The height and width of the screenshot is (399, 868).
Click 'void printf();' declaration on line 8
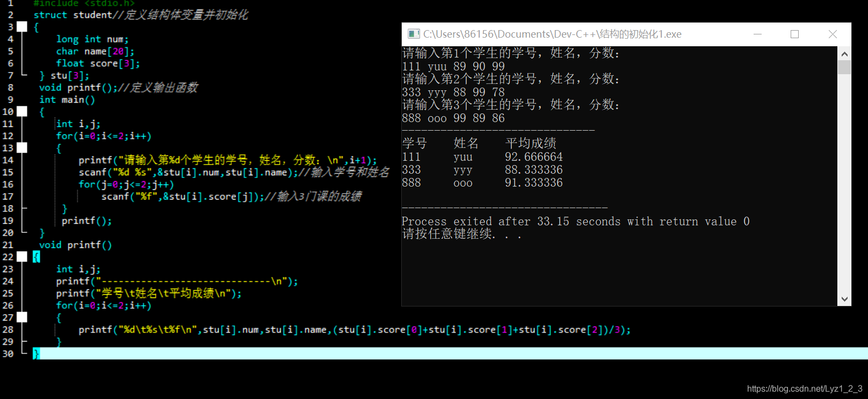[x=78, y=87]
